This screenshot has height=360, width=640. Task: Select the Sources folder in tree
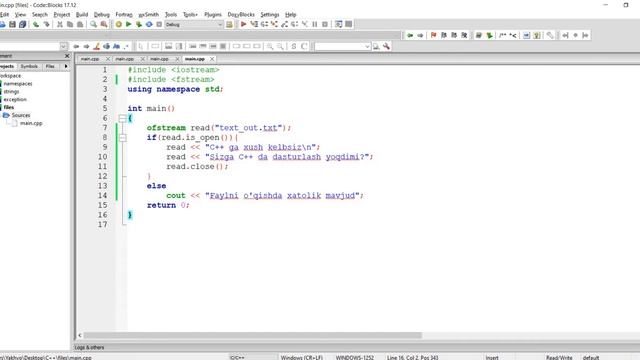(21, 116)
